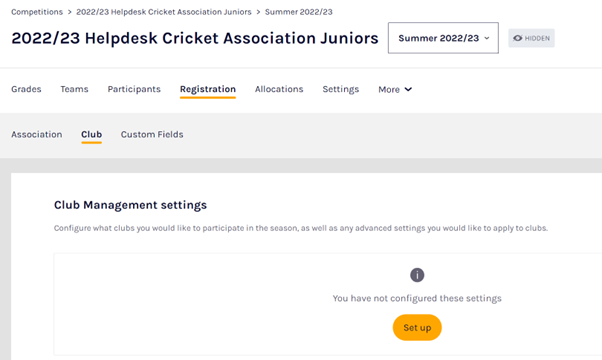Click the 'Configure what clubs you would like' description
The image size is (602, 360).
pos(301,228)
